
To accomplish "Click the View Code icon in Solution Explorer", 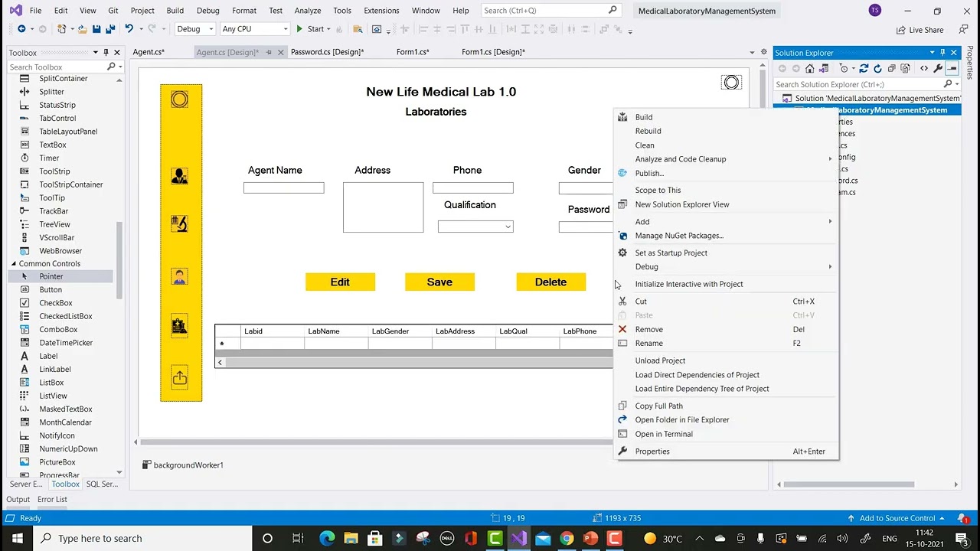I will (x=924, y=69).
